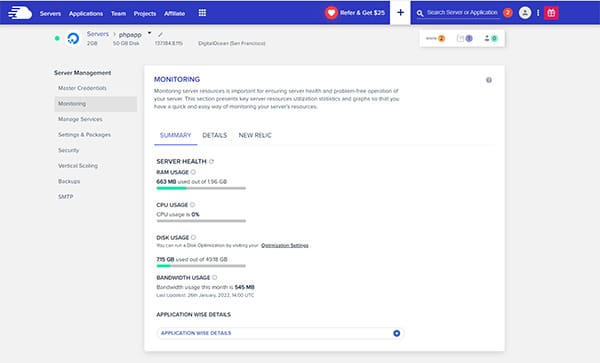Open notifications badge showing 2
Image resolution: width=600 pixels, height=363 pixels.
[x=508, y=13]
